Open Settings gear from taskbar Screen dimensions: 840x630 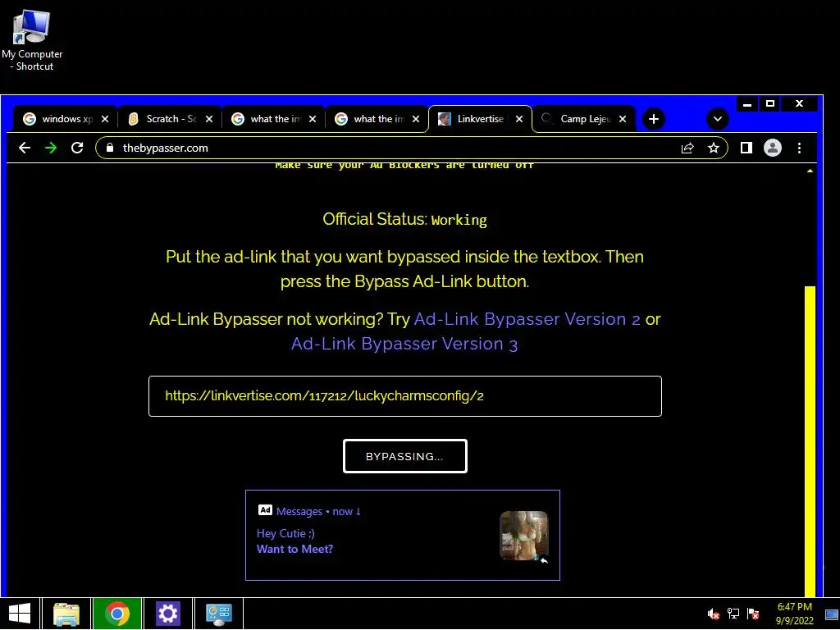(x=167, y=614)
